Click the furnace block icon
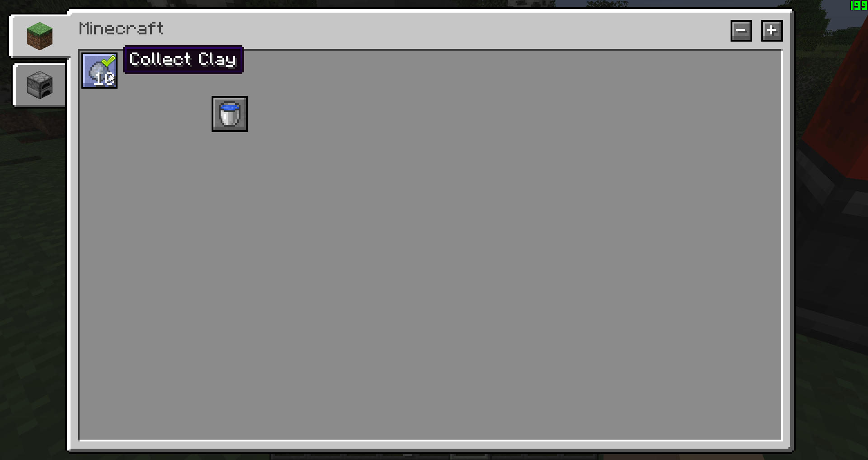The height and width of the screenshot is (460, 868). pyautogui.click(x=40, y=85)
